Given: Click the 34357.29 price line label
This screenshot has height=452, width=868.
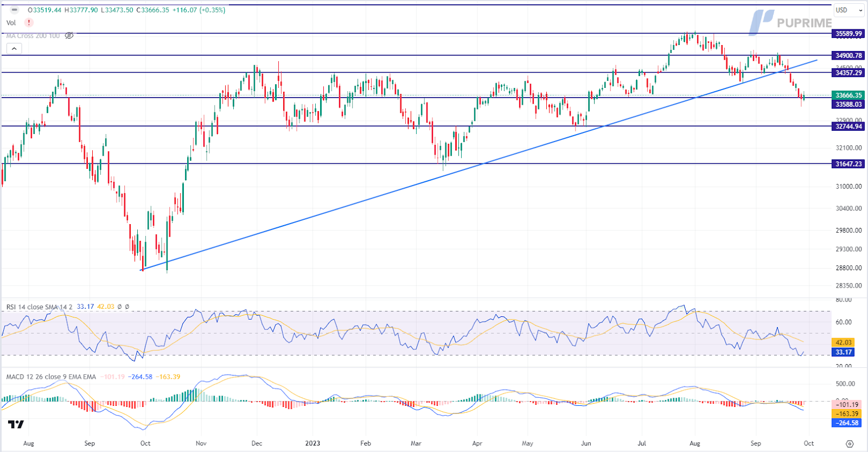Looking at the screenshot, I should (848, 73).
